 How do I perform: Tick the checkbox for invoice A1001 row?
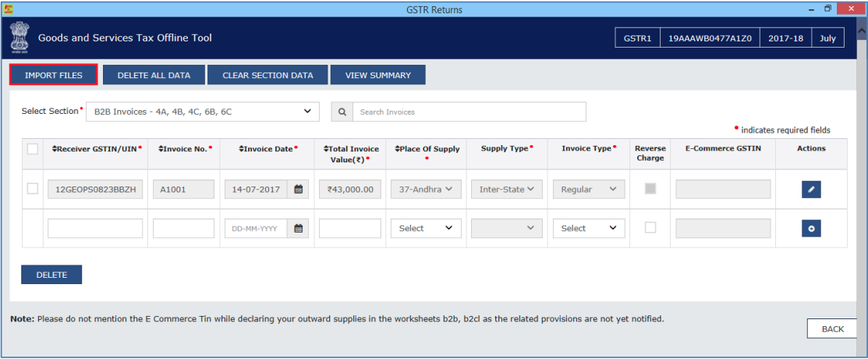click(x=33, y=189)
